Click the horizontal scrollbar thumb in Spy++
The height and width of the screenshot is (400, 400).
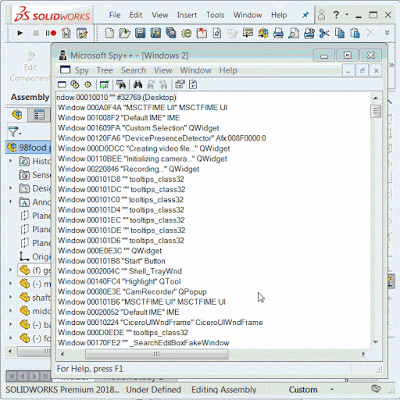point(157,354)
